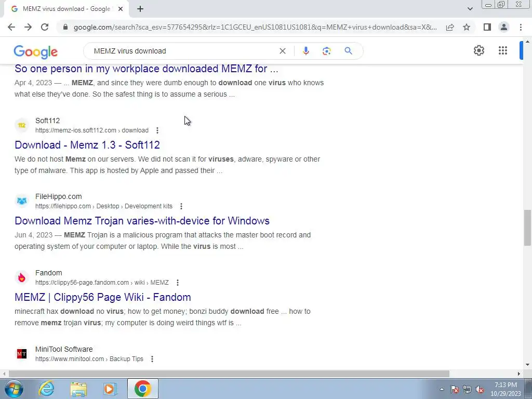Click the address bar URL
The width and height of the screenshot is (532, 399).
(x=255, y=27)
